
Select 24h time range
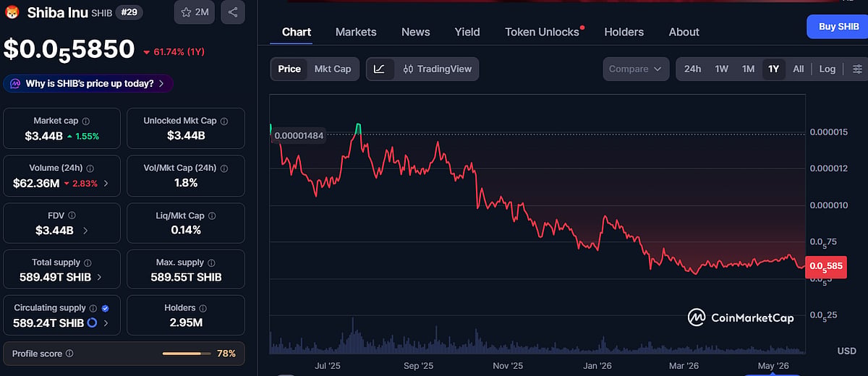coord(693,69)
